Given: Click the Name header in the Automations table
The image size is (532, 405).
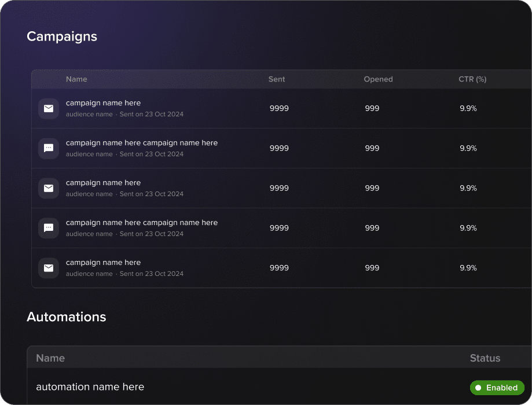Looking at the screenshot, I should [50, 358].
